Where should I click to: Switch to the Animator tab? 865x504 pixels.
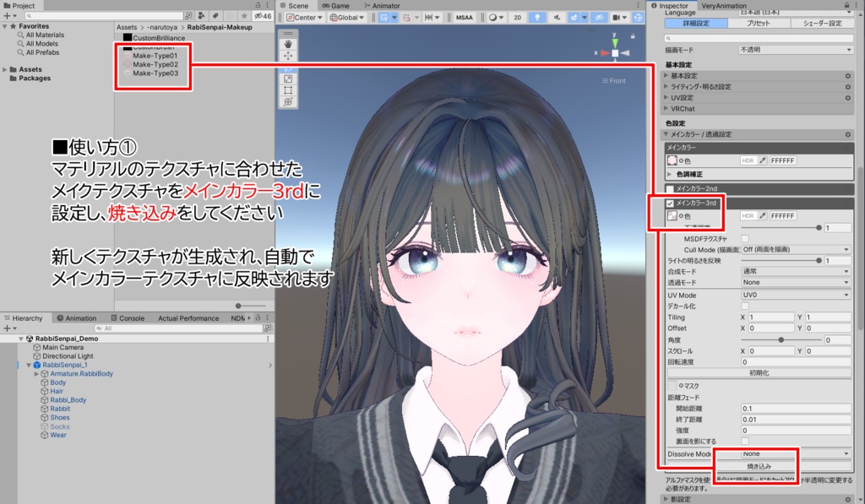click(382, 6)
